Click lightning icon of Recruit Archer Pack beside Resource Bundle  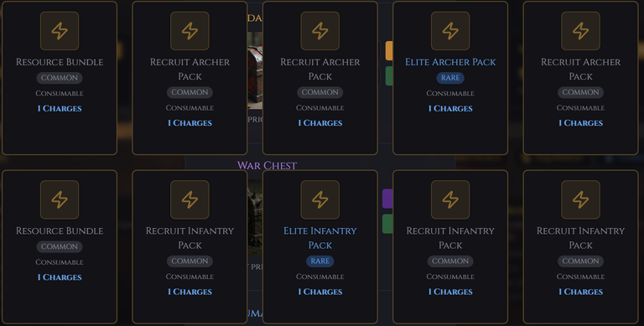click(190, 31)
